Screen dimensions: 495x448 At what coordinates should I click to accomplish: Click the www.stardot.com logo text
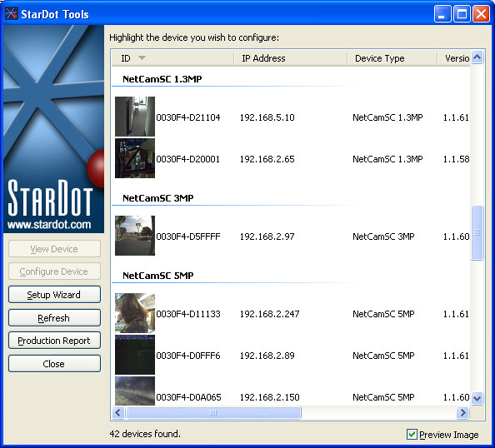[49, 225]
